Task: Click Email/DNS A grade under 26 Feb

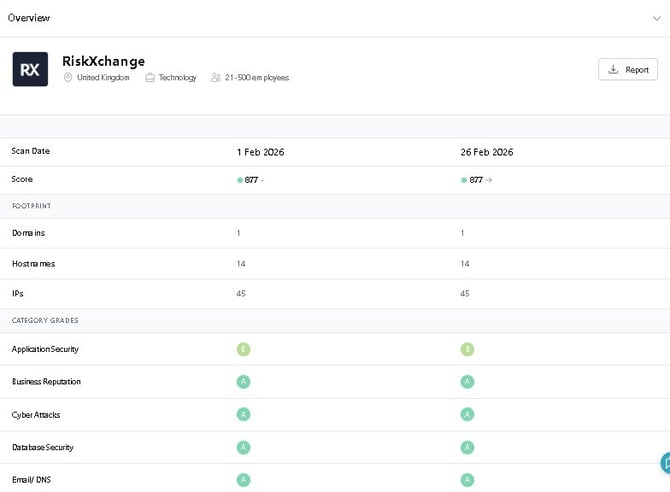Action: point(467,479)
